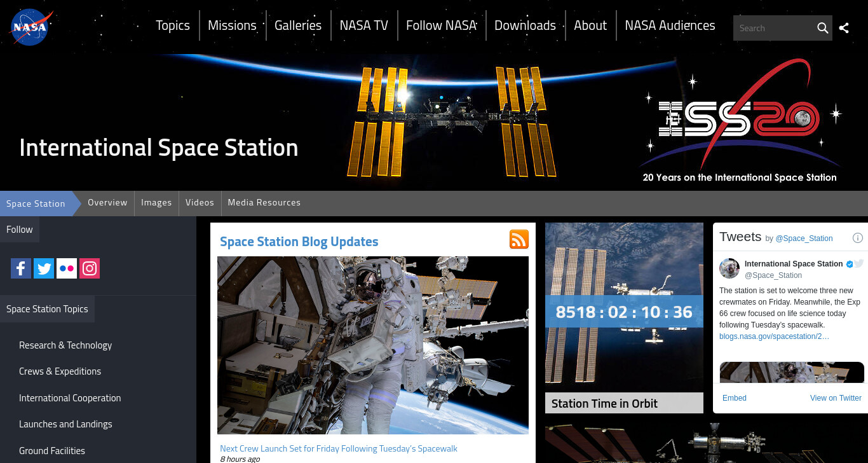This screenshot has width=868, height=463.
Task: Click the Embed link
Action: point(735,398)
